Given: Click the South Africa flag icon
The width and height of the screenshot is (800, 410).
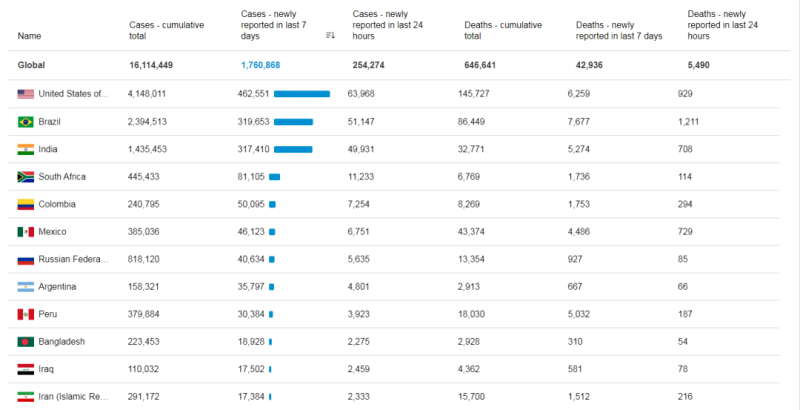Looking at the screenshot, I should [26, 177].
